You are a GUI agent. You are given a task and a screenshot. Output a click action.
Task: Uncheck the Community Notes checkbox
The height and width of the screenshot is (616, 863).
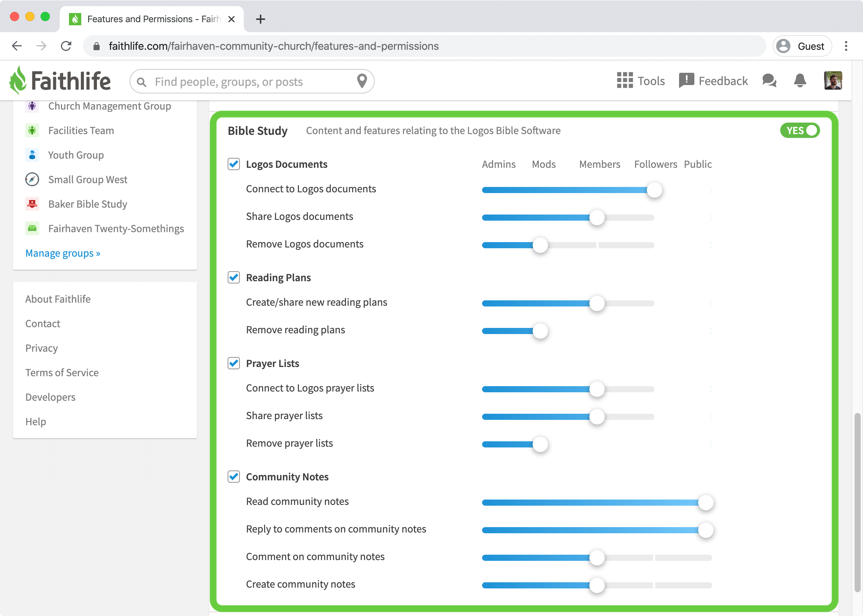point(234,477)
